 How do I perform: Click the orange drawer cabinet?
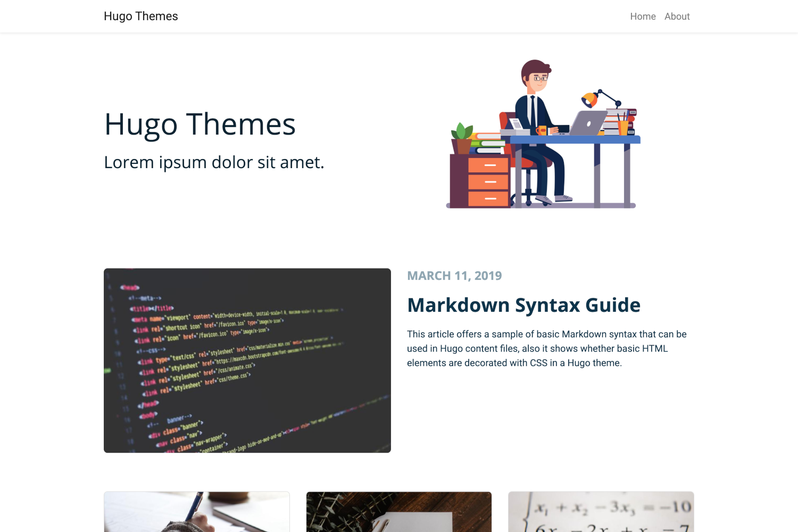(x=488, y=181)
